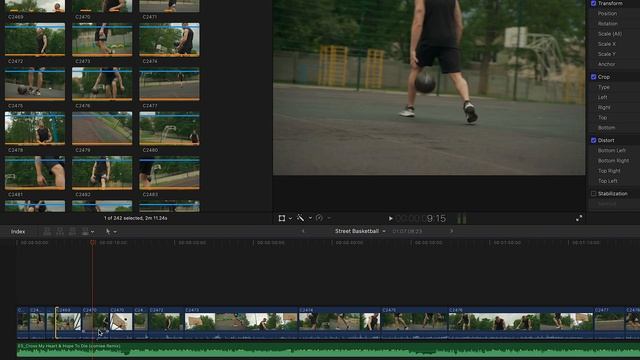Click the audio meters icon beside timecode
640x360 pixels.
462,218
